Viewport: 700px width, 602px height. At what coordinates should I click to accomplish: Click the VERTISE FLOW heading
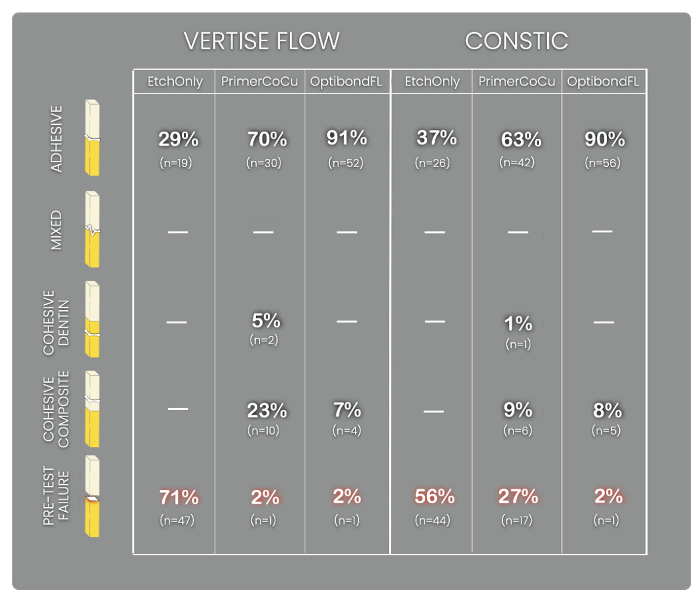click(262, 41)
